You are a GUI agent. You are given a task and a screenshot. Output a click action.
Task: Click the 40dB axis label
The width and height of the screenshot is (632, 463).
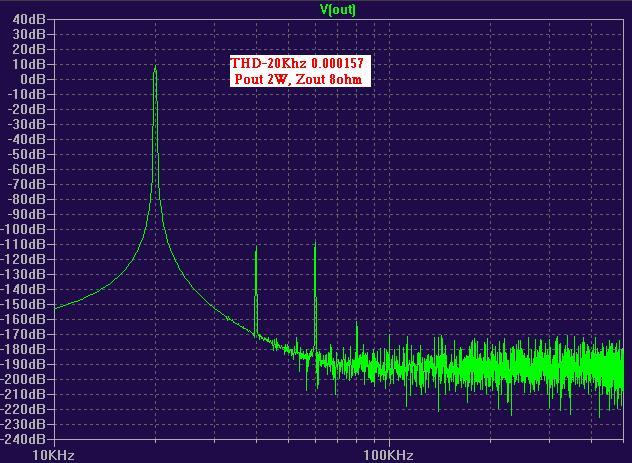click(x=29, y=19)
